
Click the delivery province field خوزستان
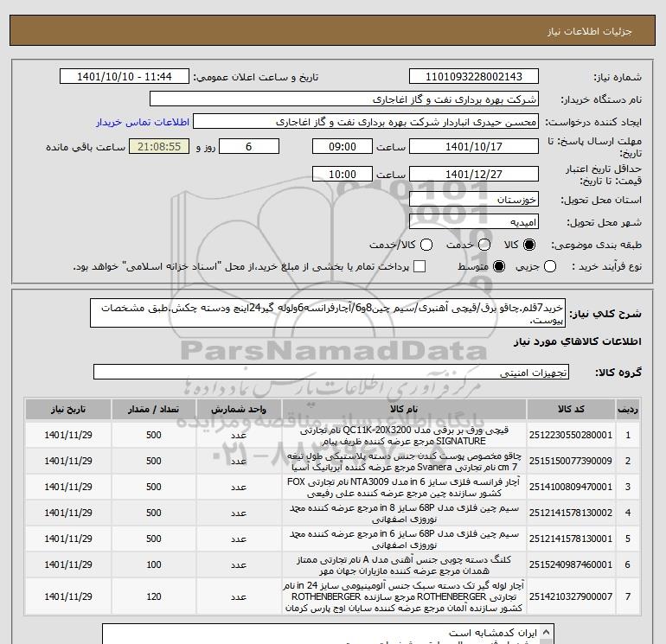point(474,199)
